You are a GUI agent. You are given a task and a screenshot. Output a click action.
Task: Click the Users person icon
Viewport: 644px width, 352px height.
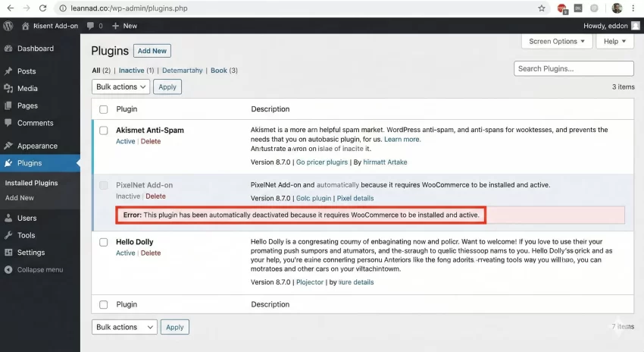[8, 218]
